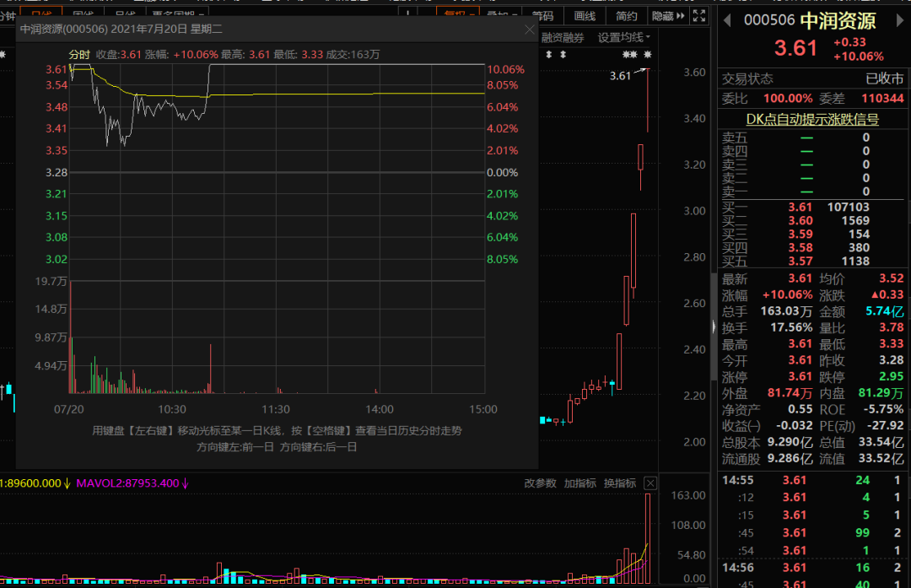Select the 14:55 tick trade row

pyautogui.click(x=813, y=481)
